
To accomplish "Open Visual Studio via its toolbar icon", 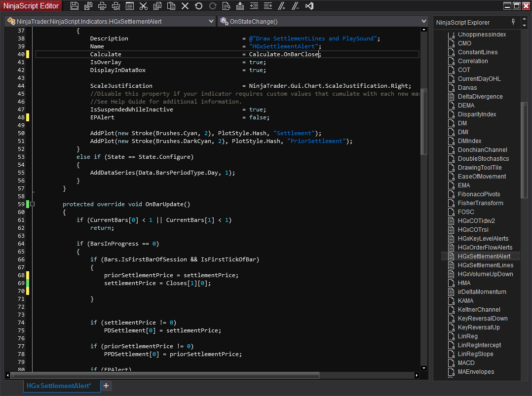I will 309,6.
